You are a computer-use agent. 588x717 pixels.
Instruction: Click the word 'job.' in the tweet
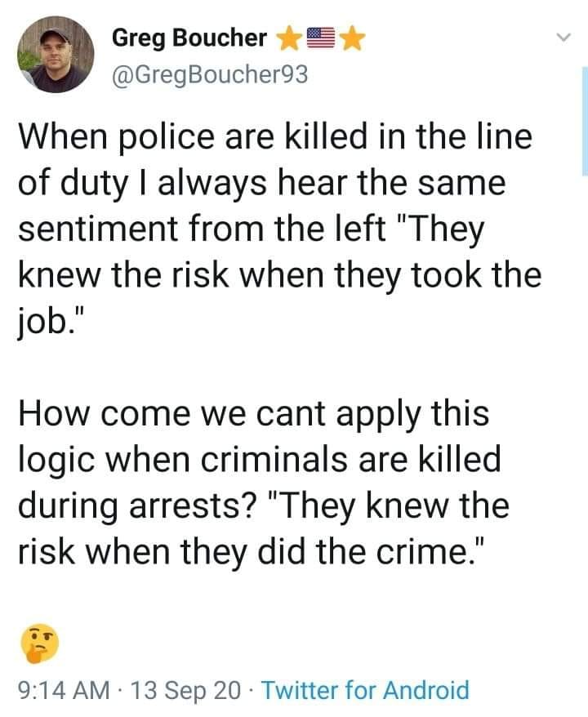pyautogui.click(x=47, y=323)
